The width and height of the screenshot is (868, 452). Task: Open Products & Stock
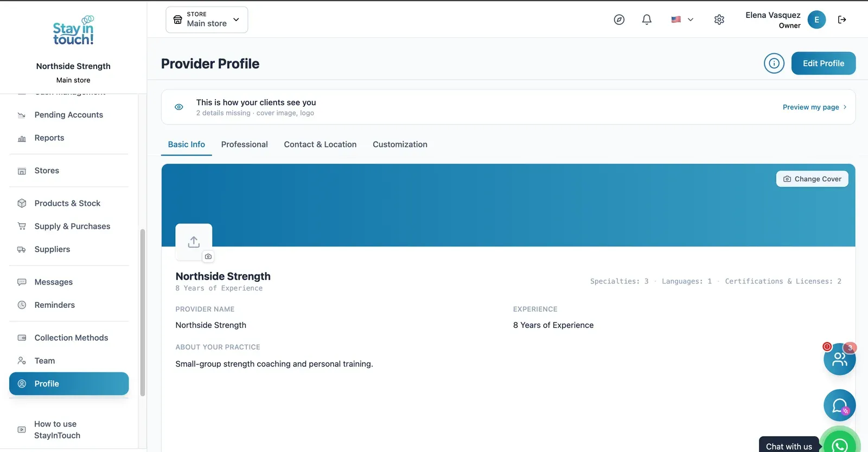(x=69, y=203)
